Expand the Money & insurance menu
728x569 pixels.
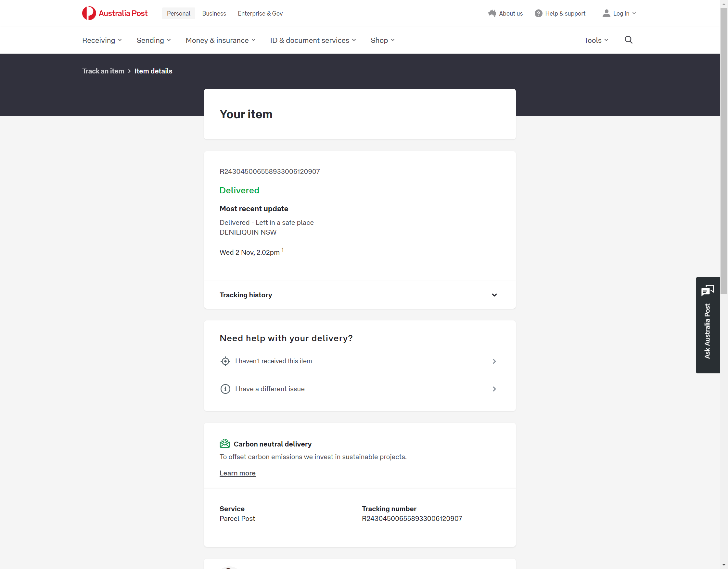220,40
